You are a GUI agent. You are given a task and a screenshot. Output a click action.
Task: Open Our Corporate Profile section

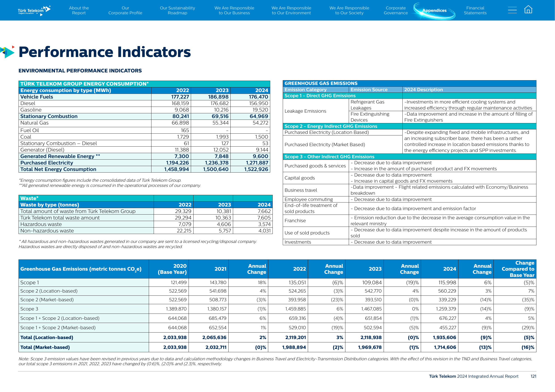pyautogui.click(x=125, y=10)
